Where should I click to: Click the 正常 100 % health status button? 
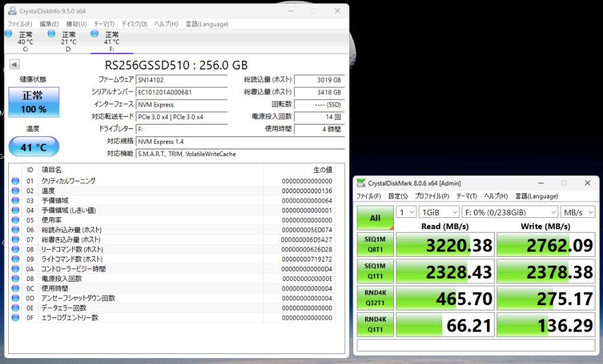(34, 102)
